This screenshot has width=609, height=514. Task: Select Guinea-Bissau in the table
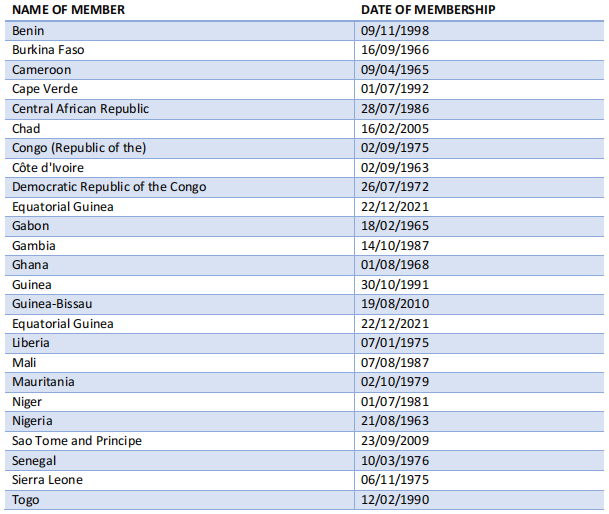coord(52,304)
